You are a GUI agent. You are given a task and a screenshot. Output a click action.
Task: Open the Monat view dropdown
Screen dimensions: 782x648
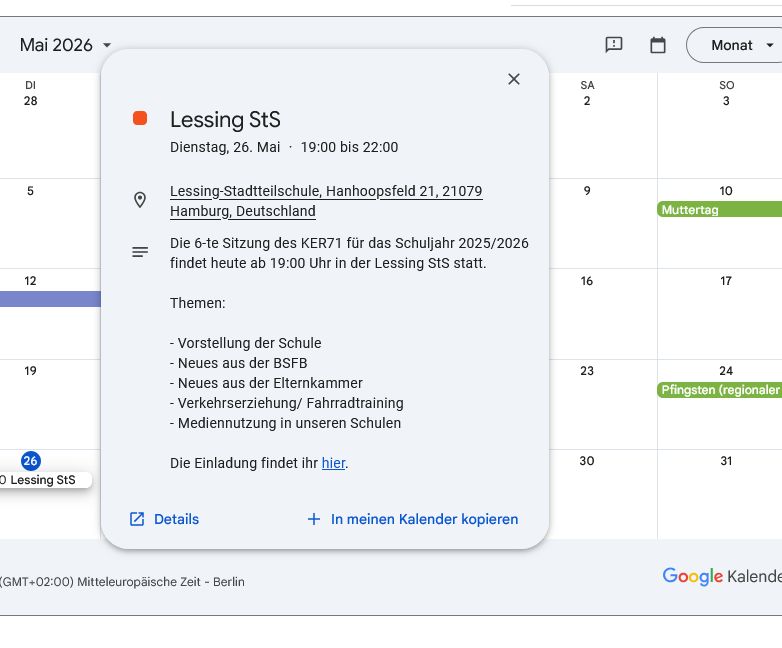coord(736,45)
